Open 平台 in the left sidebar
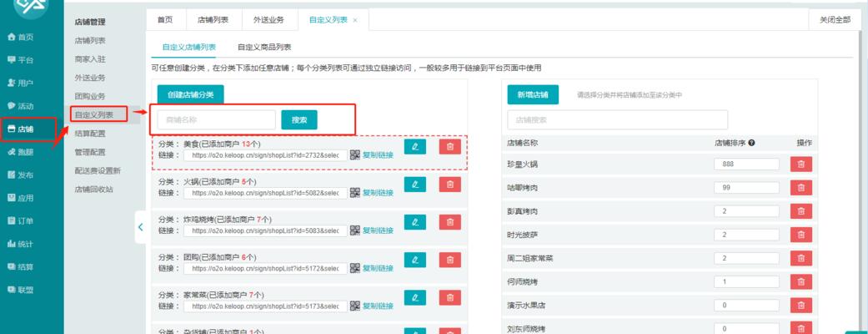868x334 pixels. tap(21, 60)
